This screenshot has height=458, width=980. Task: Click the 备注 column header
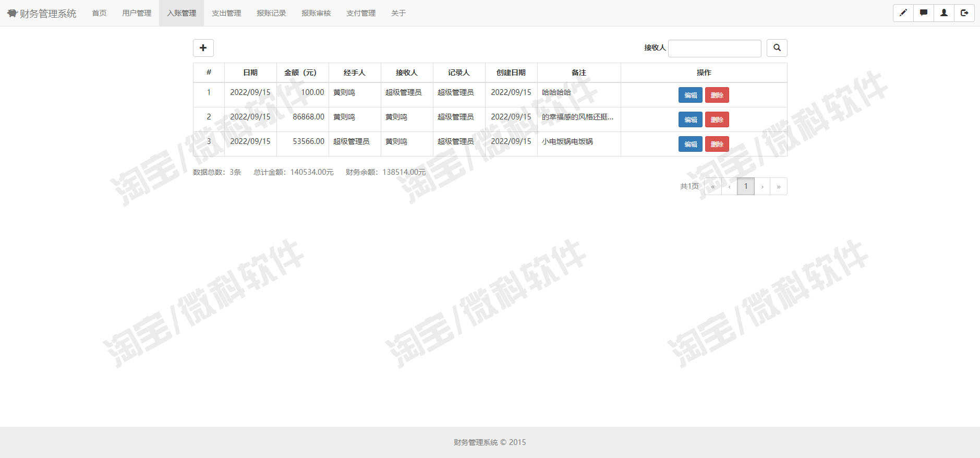coord(579,73)
